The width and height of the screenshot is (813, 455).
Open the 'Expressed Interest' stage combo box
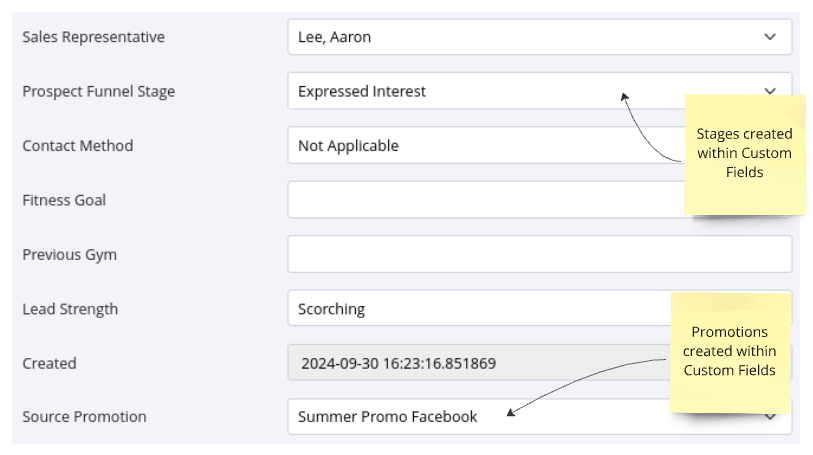[450, 91]
